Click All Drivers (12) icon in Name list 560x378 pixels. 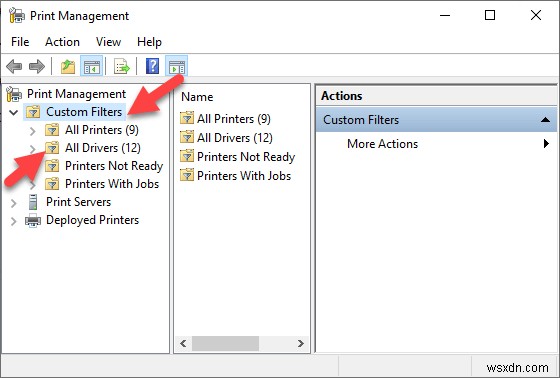(187, 137)
